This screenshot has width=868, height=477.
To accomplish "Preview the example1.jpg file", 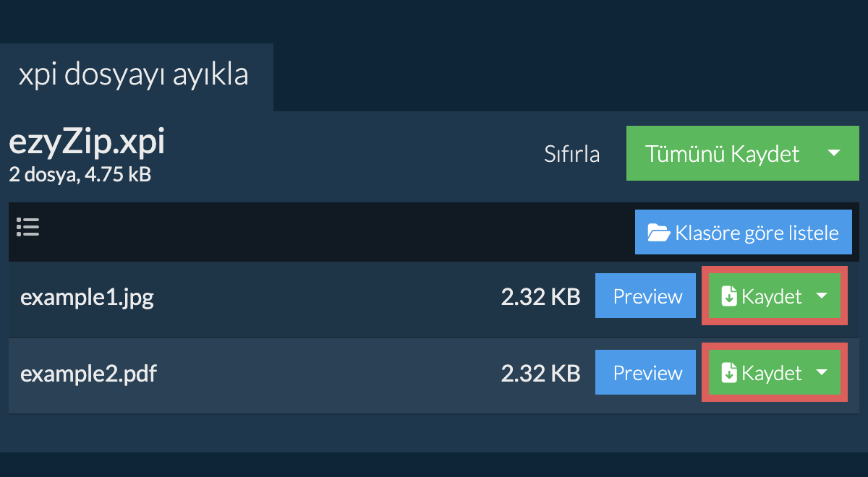I will point(647,296).
